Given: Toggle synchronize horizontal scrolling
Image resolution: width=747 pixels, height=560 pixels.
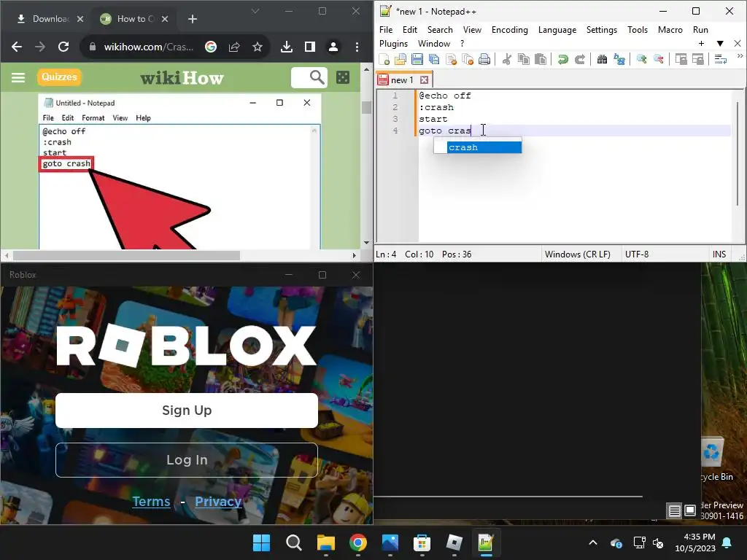Looking at the screenshot, I should [698, 60].
